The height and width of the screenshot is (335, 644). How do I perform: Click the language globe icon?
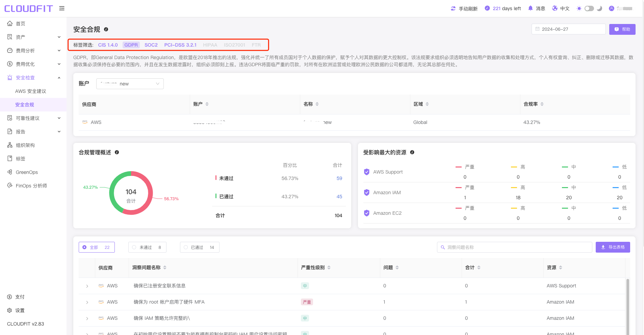[555, 8]
